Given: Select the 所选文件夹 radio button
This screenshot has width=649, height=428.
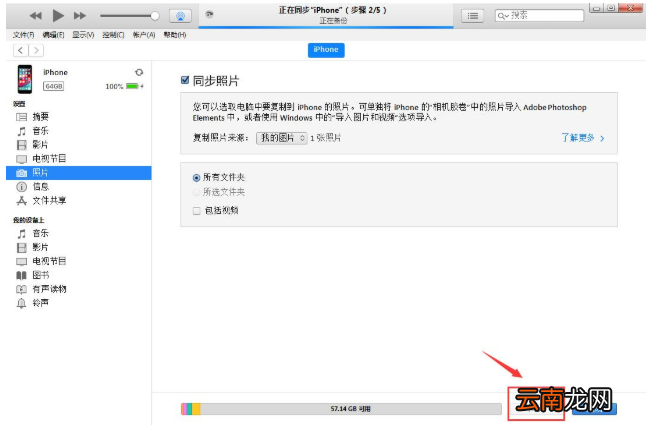Looking at the screenshot, I should pyautogui.click(x=197, y=192).
